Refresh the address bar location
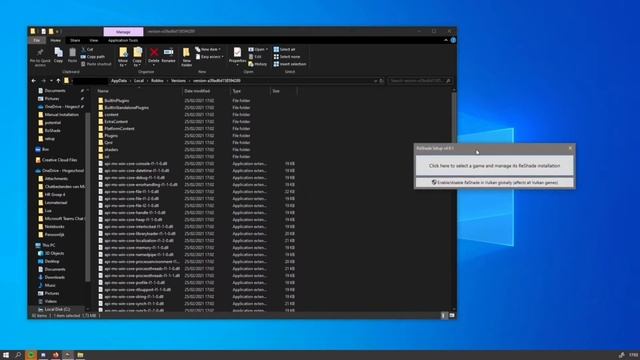 coord(381,81)
